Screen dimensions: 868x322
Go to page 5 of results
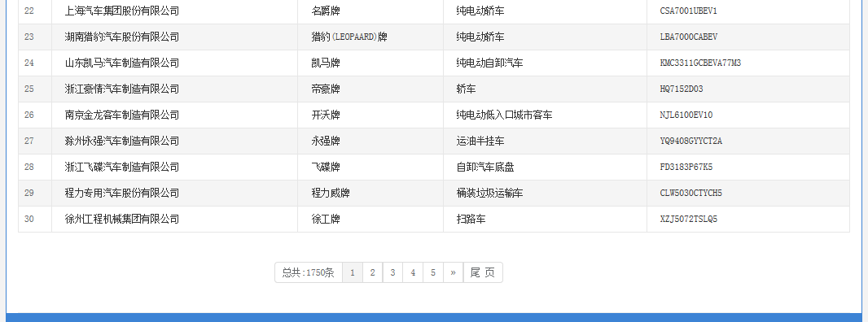(x=433, y=272)
